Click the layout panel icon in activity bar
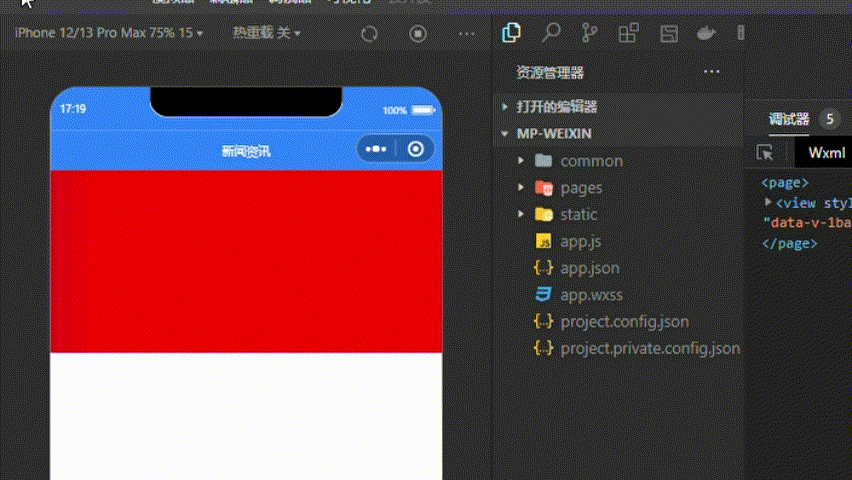This screenshot has width=852, height=480. (x=669, y=34)
